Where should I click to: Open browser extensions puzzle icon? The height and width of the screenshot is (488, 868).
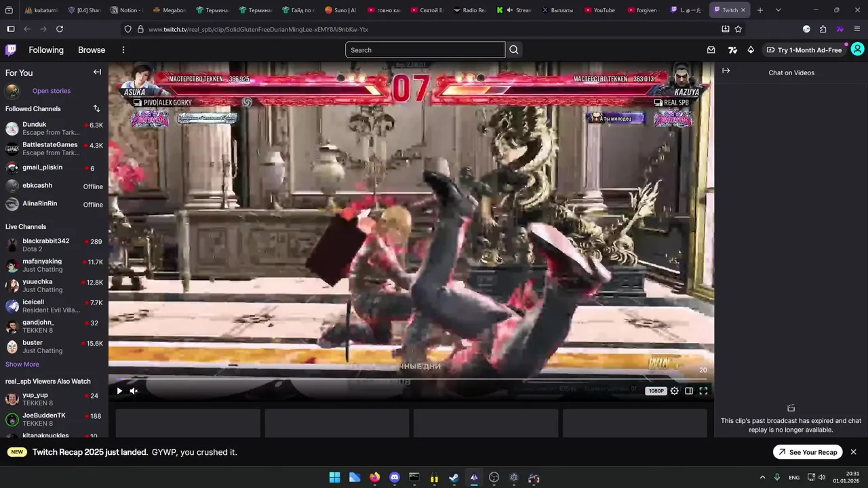pyautogui.click(x=823, y=29)
